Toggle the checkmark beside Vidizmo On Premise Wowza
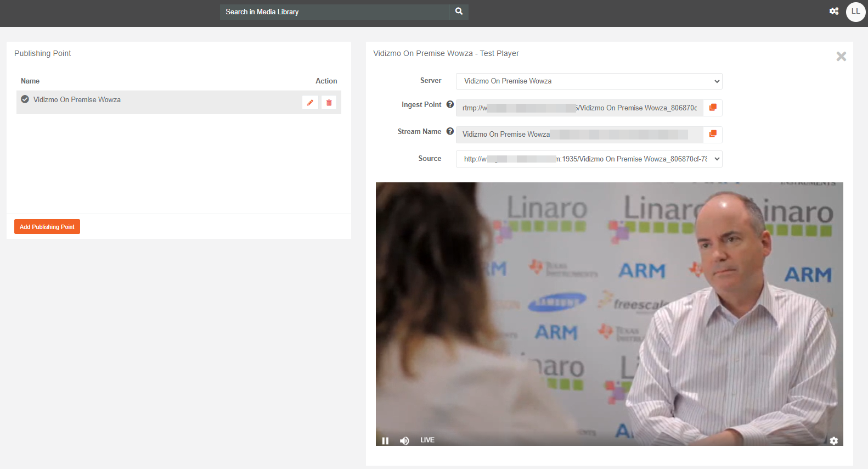The image size is (868, 469). (x=25, y=99)
